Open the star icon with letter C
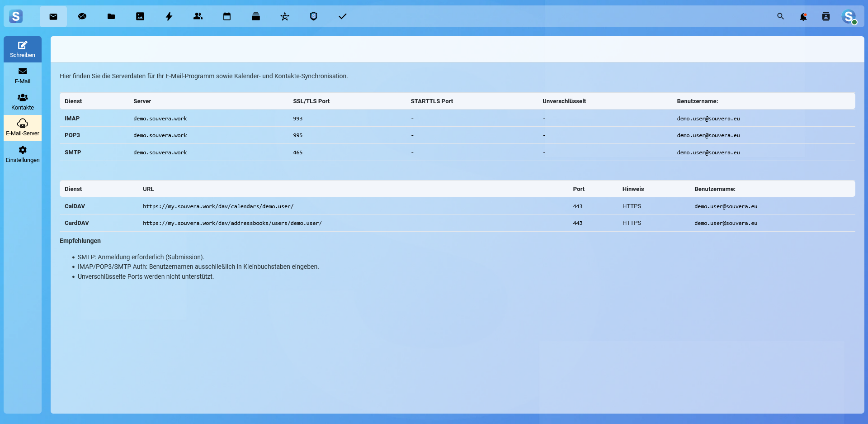This screenshot has height=424, width=868. pyautogui.click(x=285, y=17)
